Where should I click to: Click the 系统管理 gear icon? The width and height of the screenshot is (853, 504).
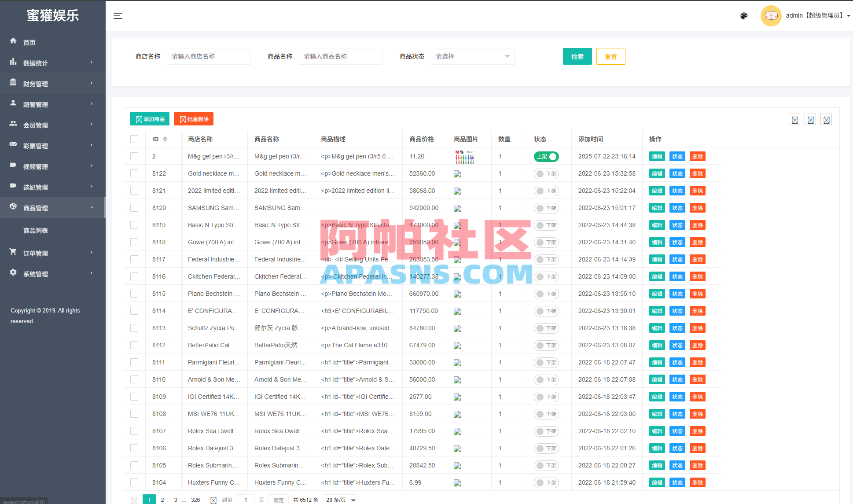pos(13,272)
